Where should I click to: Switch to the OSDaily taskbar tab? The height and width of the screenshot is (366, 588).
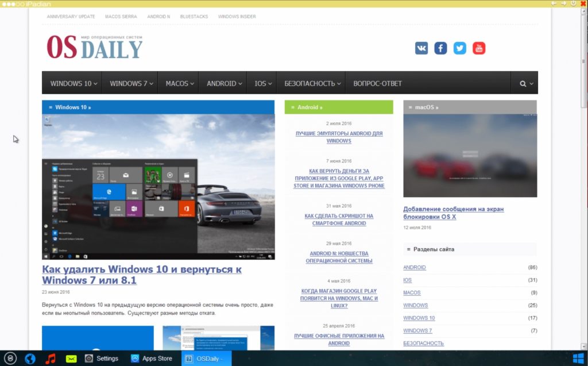click(206, 359)
